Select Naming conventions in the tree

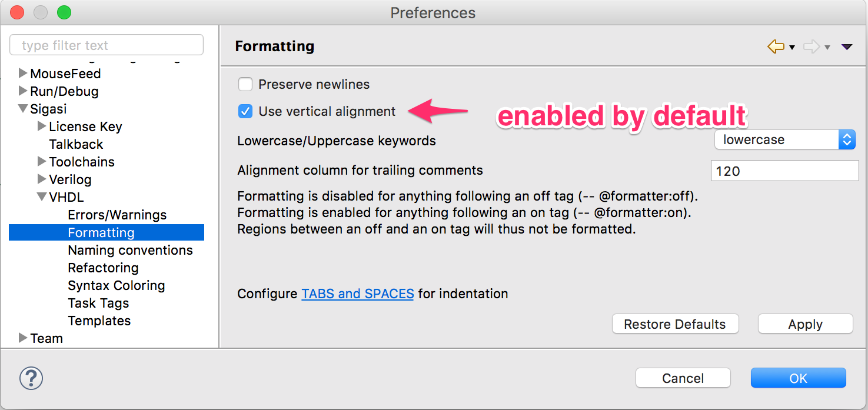point(130,250)
